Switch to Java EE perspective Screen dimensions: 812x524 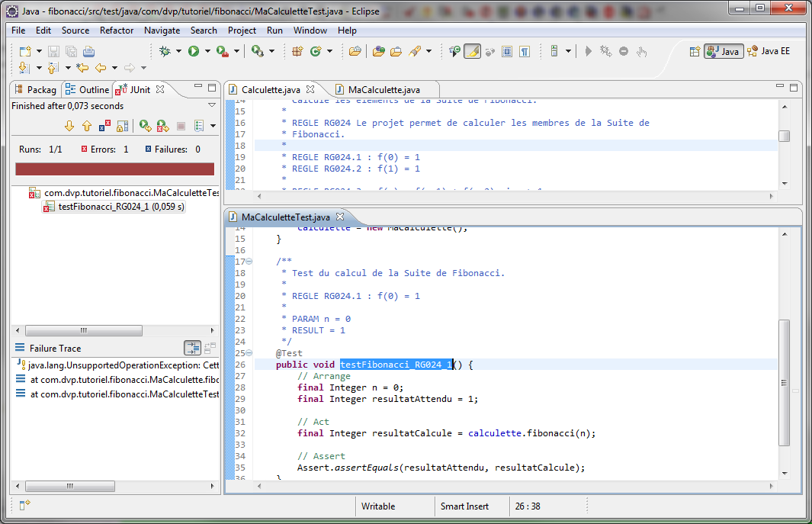pyautogui.click(x=769, y=51)
